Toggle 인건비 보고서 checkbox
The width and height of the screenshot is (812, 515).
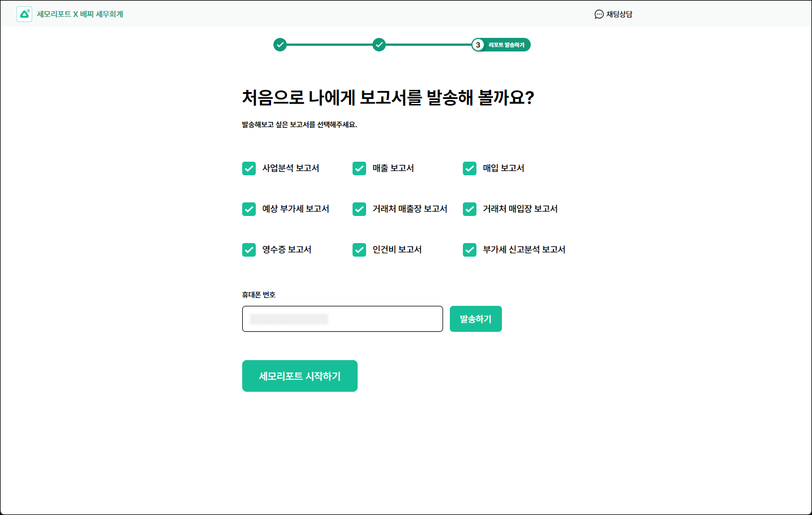(x=359, y=250)
